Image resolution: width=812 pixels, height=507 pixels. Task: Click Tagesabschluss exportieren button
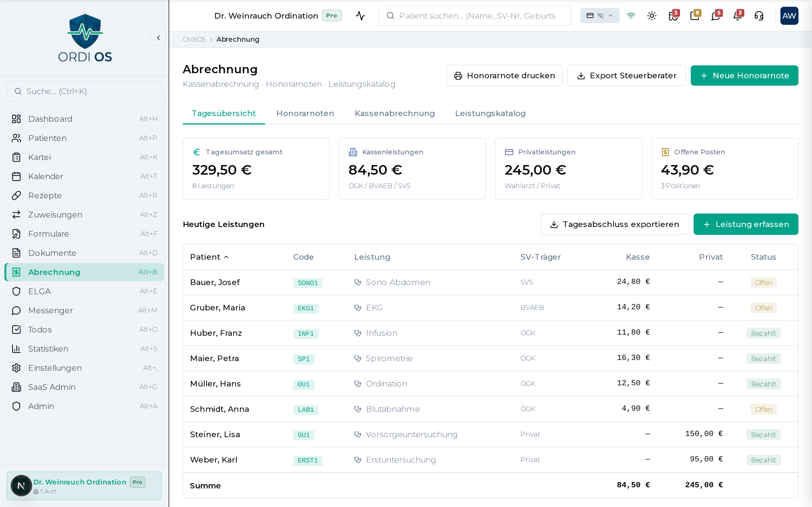[x=614, y=224]
